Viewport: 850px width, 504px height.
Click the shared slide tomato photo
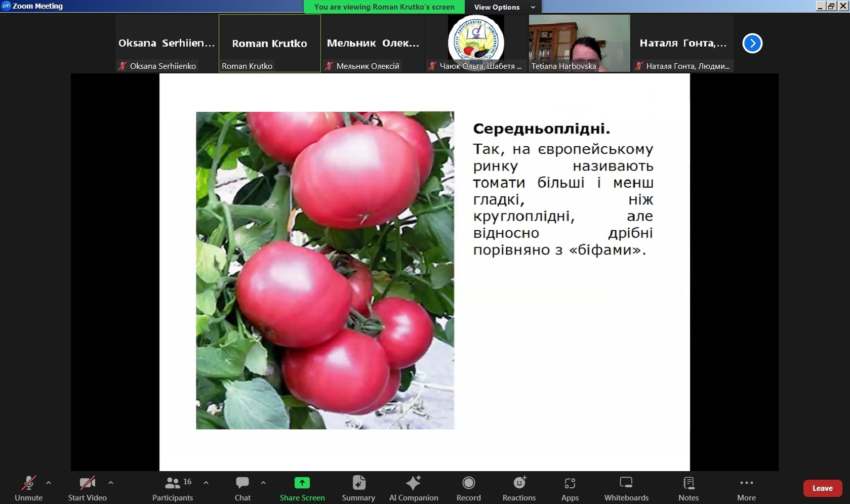pyautogui.click(x=325, y=270)
